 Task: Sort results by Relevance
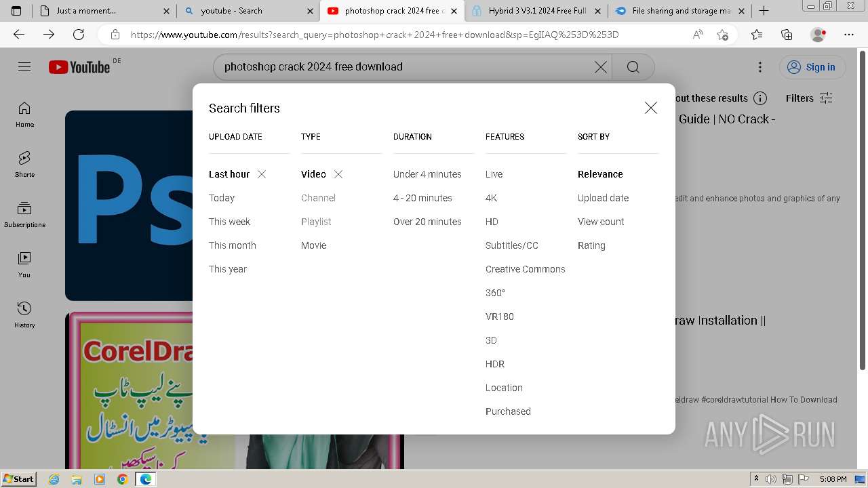pos(600,174)
